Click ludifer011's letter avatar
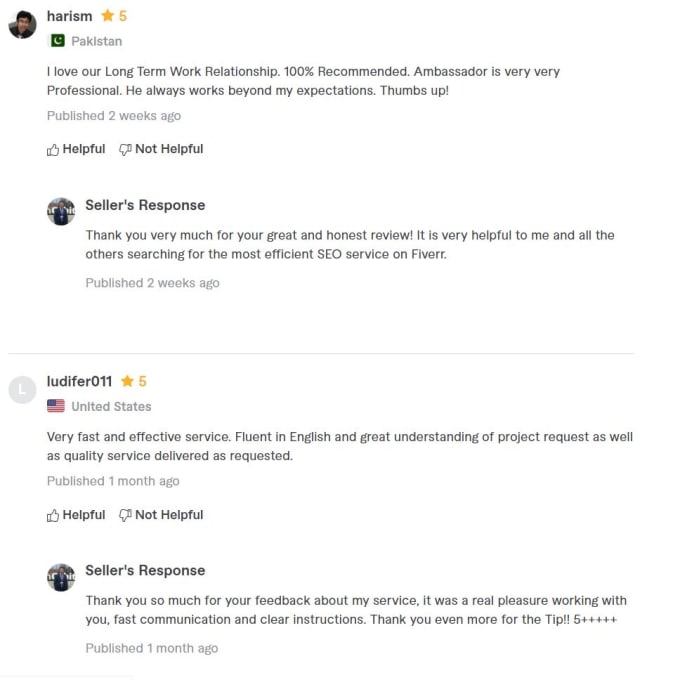680x680 pixels. (x=22, y=389)
